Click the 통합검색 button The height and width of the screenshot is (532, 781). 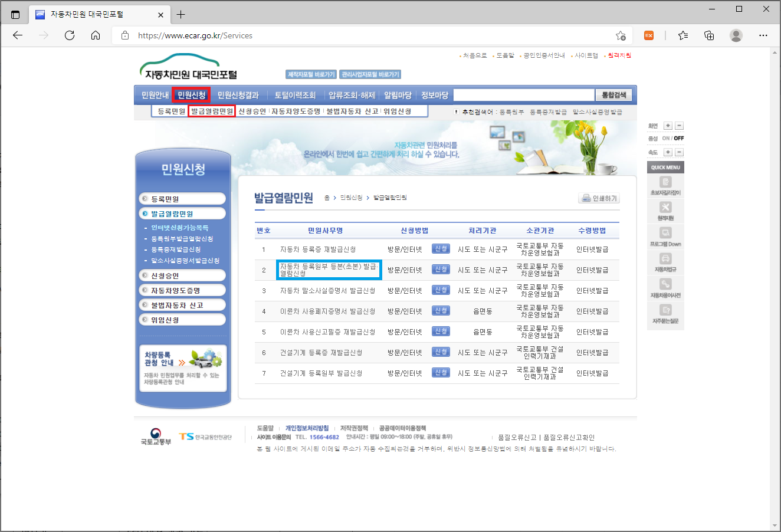(x=613, y=95)
